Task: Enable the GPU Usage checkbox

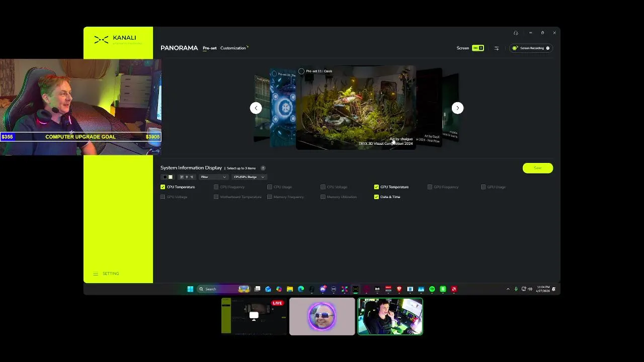Action: click(483, 187)
